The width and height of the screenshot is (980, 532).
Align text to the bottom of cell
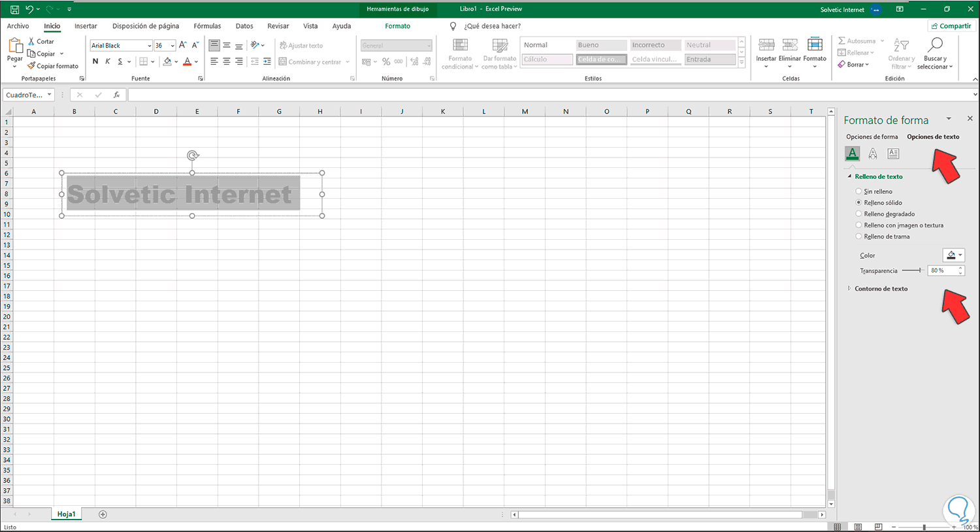tap(239, 45)
